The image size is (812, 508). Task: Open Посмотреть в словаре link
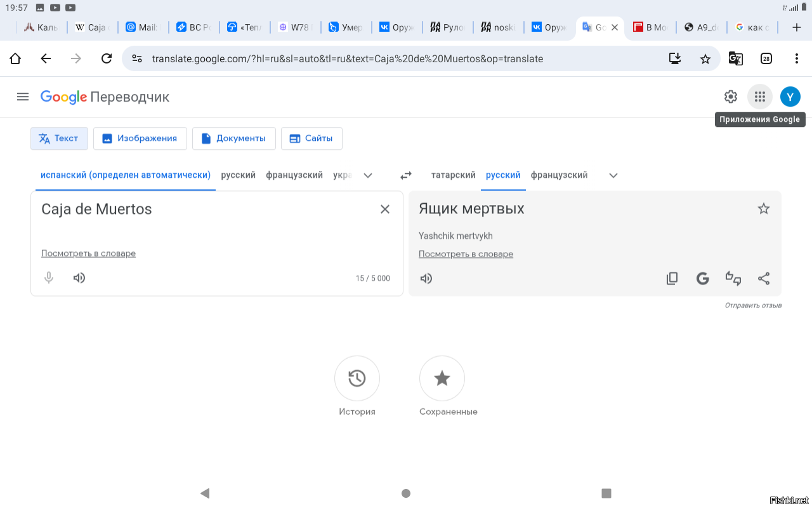[x=88, y=253]
